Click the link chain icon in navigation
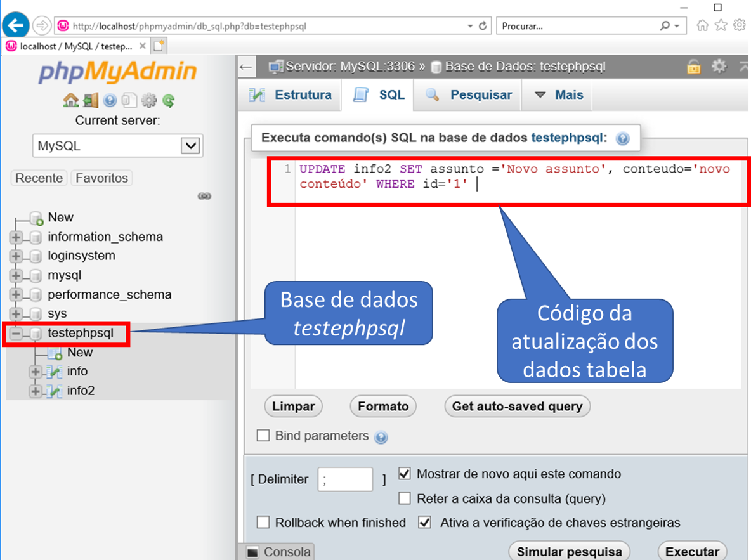 tap(204, 196)
